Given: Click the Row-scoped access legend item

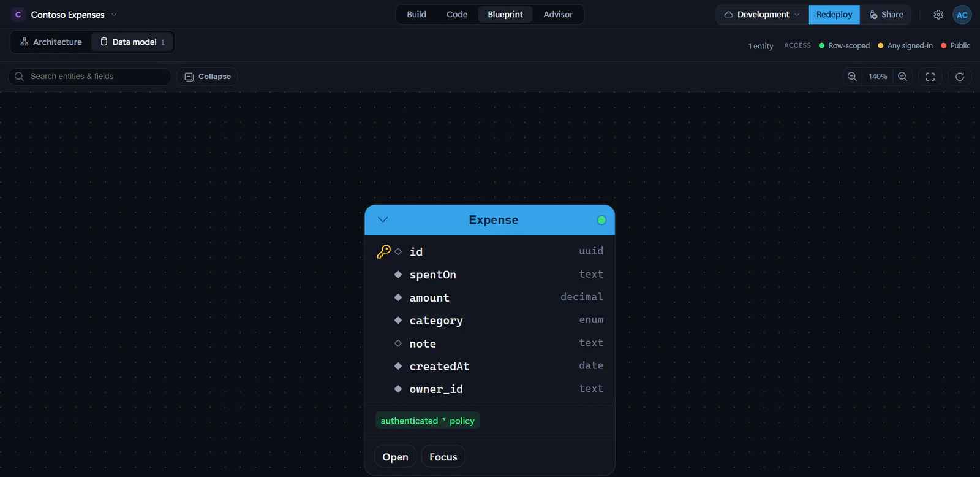Looking at the screenshot, I should point(844,46).
